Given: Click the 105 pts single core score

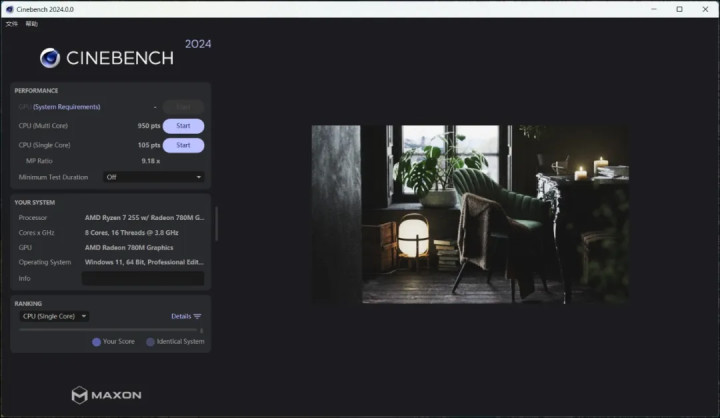Looking at the screenshot, I should tap(149, 145).
